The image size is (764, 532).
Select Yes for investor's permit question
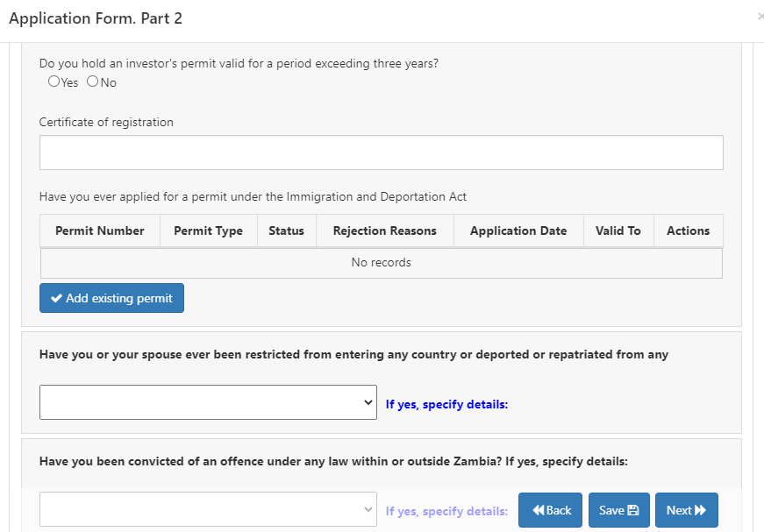54,82
